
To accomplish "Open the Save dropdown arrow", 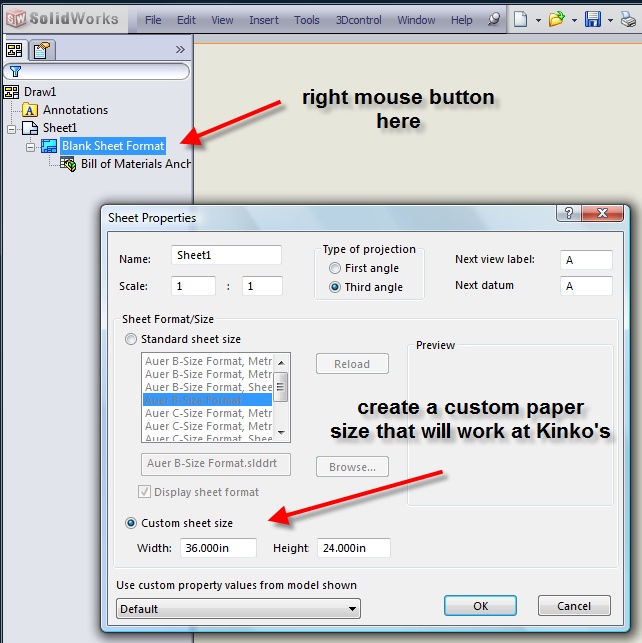I will (x=610, y=20).
